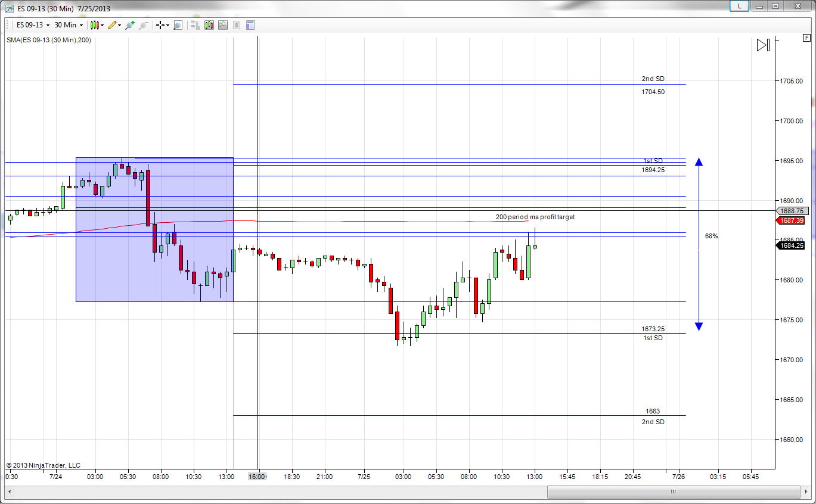
Task: Open the Indicators icon
Action: [222, 25]
